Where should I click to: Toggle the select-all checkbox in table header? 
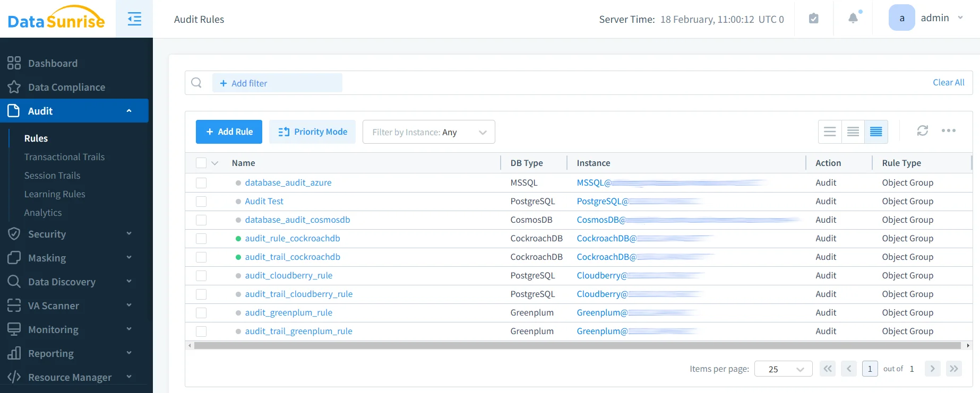(x=201, y=163)
